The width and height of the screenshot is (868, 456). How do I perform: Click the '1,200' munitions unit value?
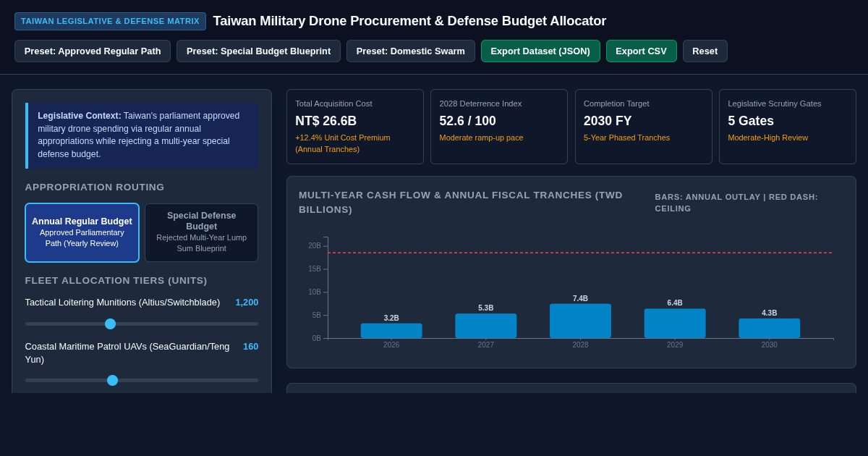coord(247,303)
